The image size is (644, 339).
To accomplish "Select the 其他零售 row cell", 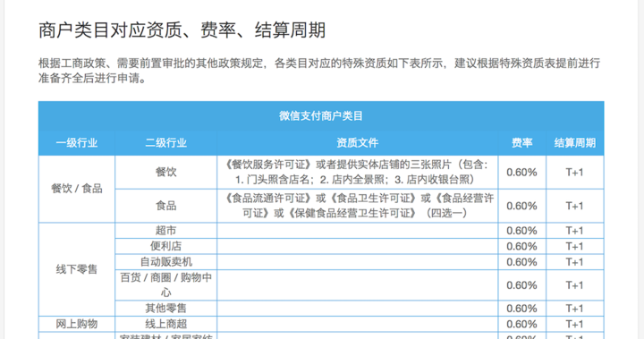I will pyautogui.click(x=166, y=309).
